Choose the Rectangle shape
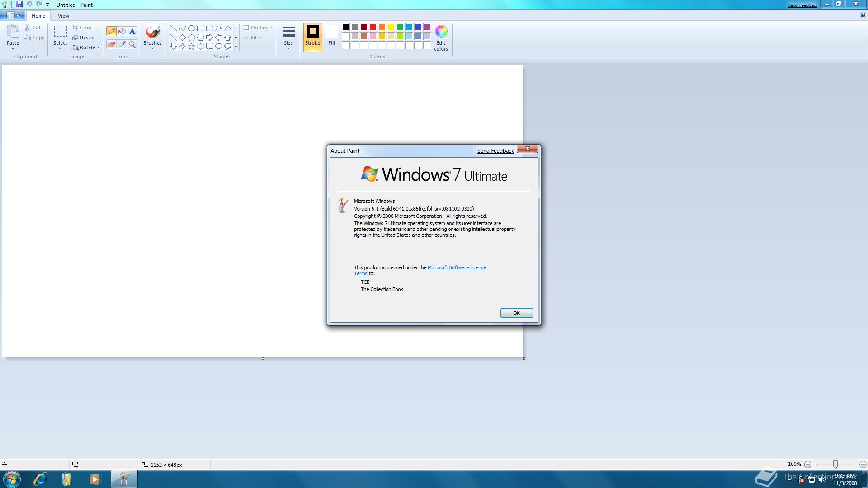 [x=201, y=28]
